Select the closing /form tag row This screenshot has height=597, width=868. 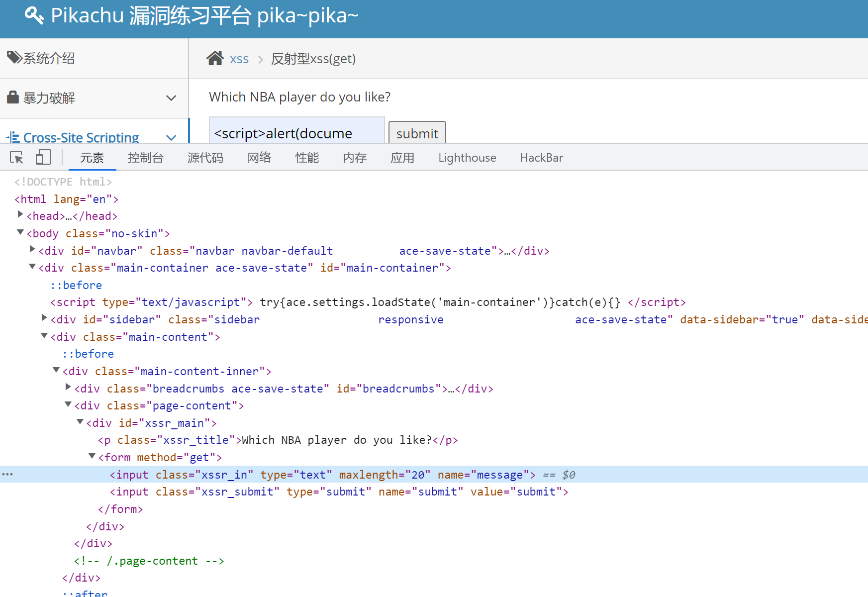click(434, 509)
